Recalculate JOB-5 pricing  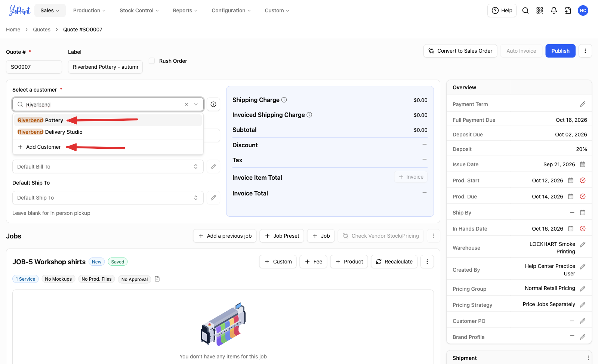(x=394, y=262)
